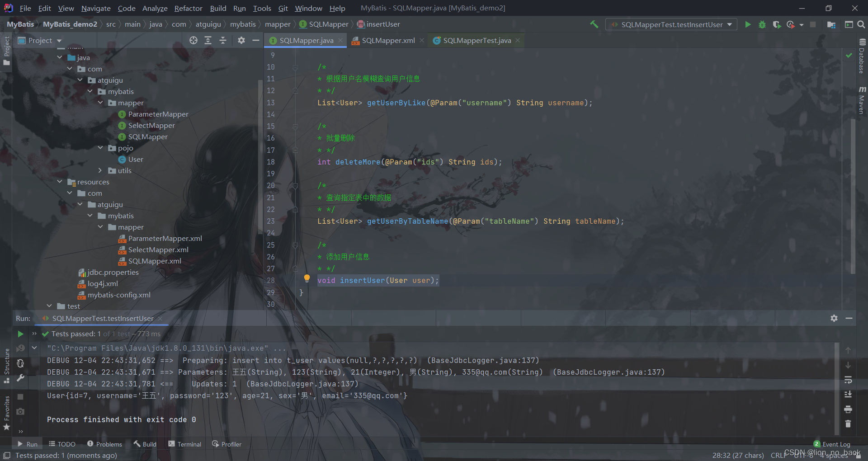The height and width of the screenshot is (461, 868).
Task: Hide the Run tool window
Action: 849,318
